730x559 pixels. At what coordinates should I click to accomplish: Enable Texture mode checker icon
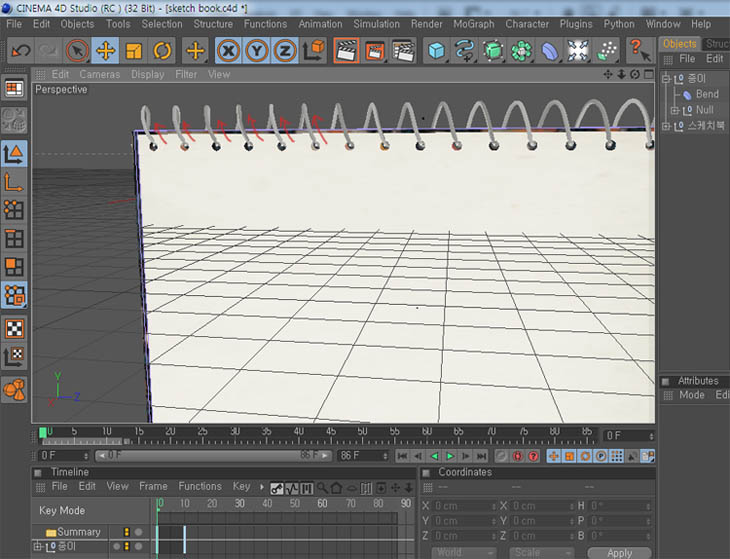point(14,329)
